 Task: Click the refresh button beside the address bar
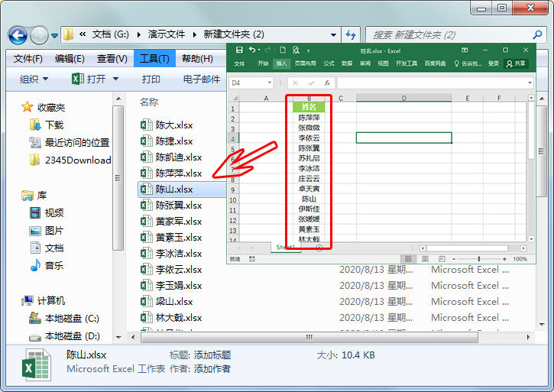pos(351,34)
